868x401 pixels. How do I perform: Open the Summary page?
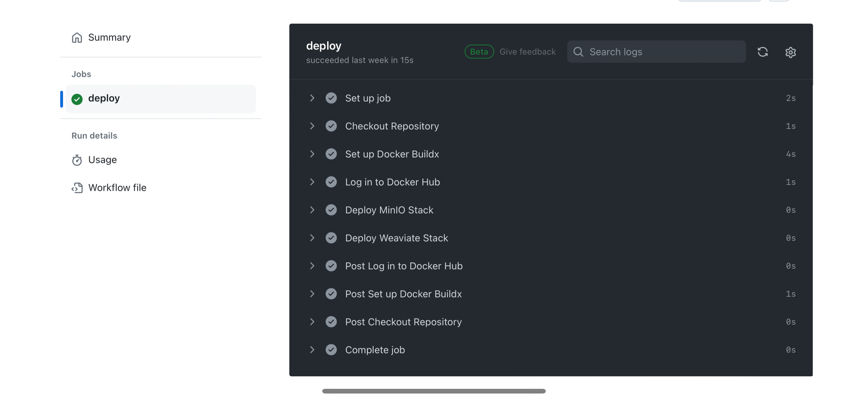coord(109,38)
